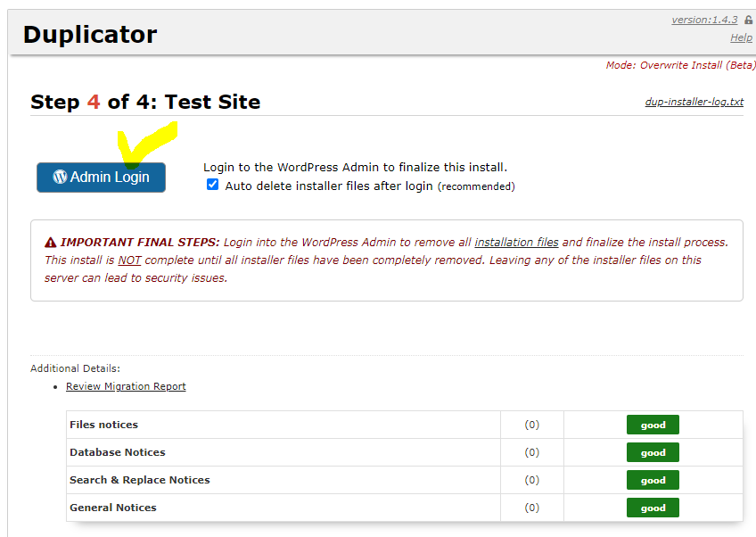
Task: Select the Search & Replace Notices label
Action: (x=140, y=480)
